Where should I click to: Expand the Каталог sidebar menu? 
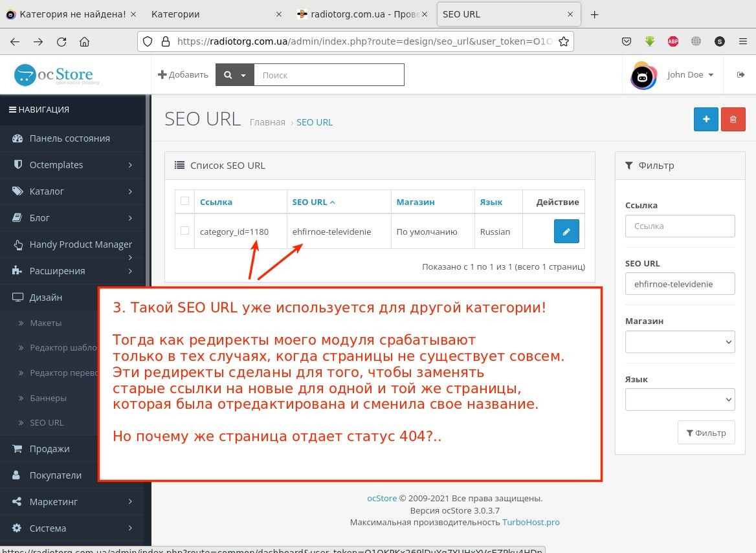[x=71, y=191]
